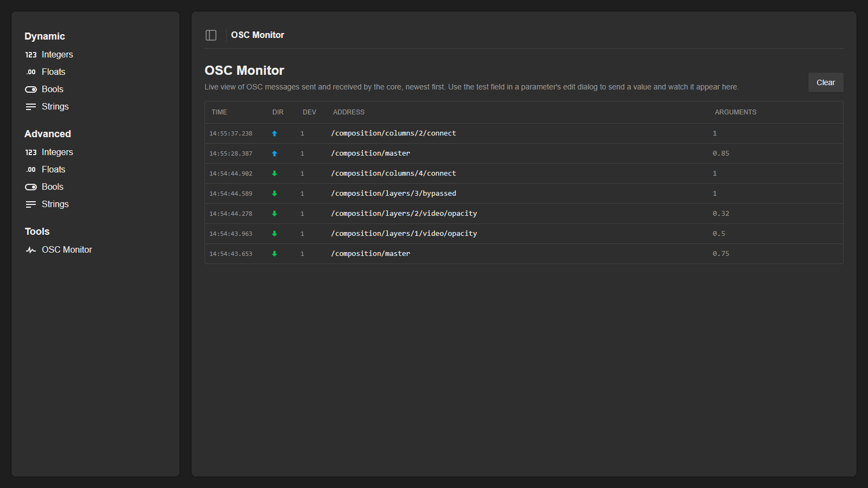The width and height of the screenshot is (868, 488).
Task: Click timestamp 14:55:28.387
Action: pos(231,153)
